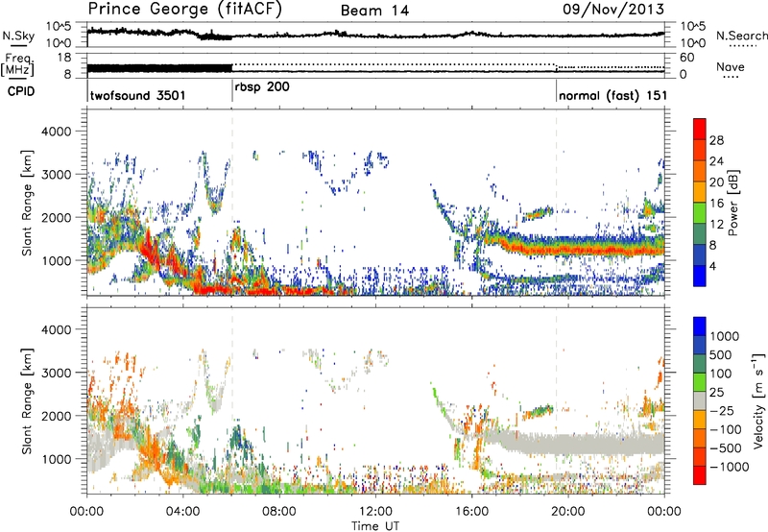Select the 'rbsp 200' CPID label
This screenshot has height=532, width=768.
click(x=262, y=87)
